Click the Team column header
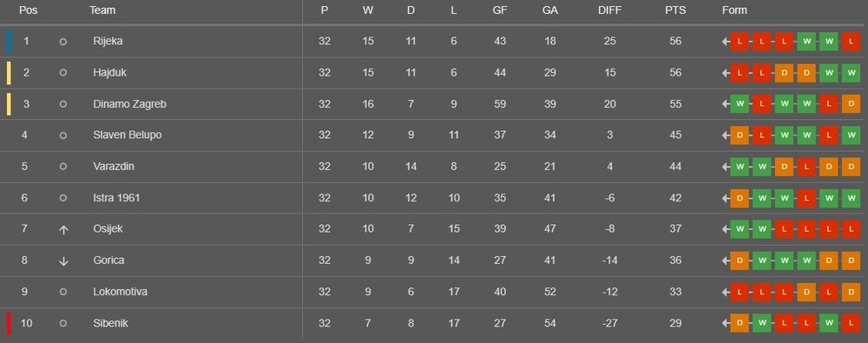The width and height of the screenshot is (868, 343). (102, 10)
